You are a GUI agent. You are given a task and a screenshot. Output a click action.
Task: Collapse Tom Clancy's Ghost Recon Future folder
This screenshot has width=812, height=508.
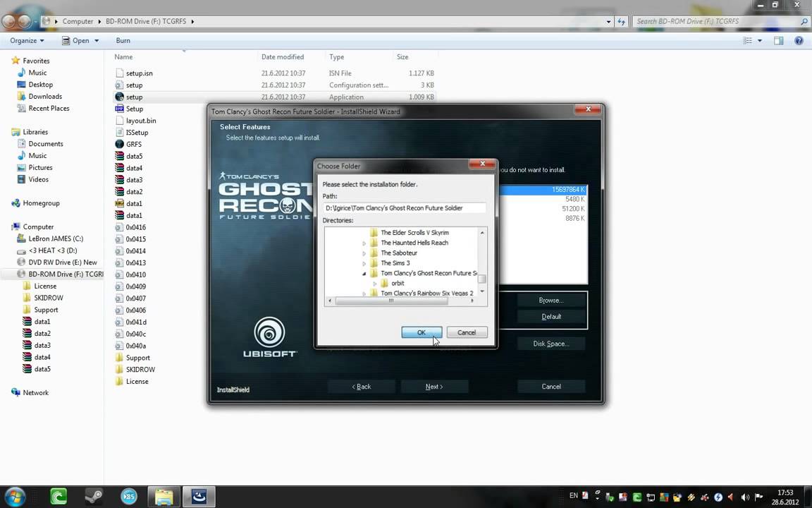tap(364, 273)
